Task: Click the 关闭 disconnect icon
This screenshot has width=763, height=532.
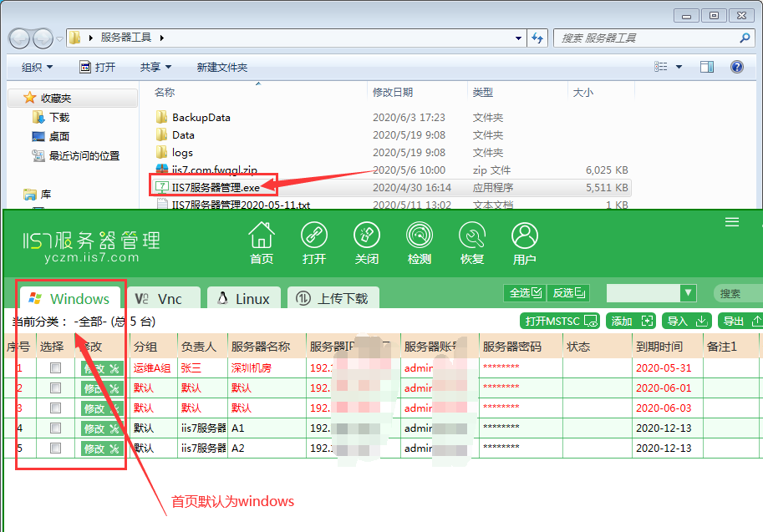Action: point(366,243)
